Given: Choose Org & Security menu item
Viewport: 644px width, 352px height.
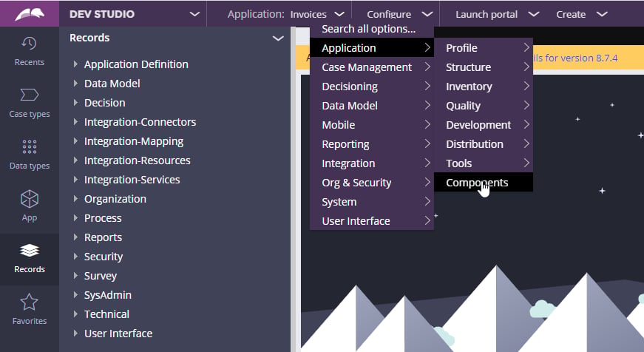Looking at the screenshot, I should pyautogui.click(x=372, y=183).
